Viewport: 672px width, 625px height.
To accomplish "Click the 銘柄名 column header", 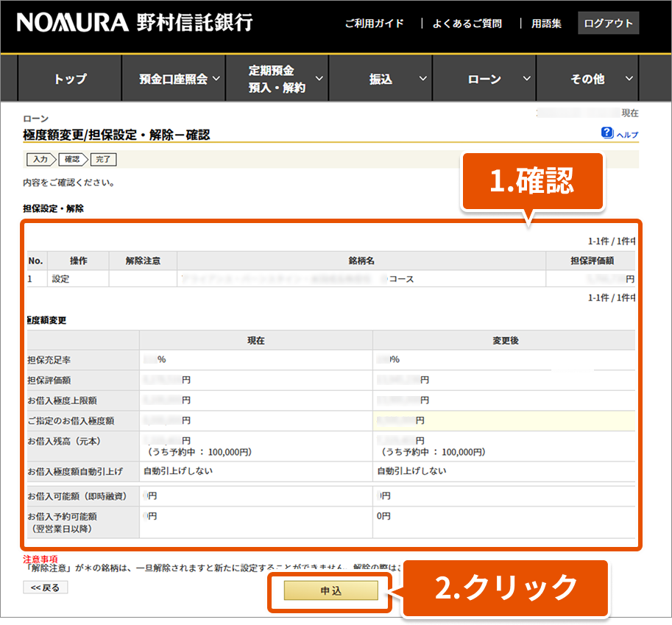I will [361, 261].
